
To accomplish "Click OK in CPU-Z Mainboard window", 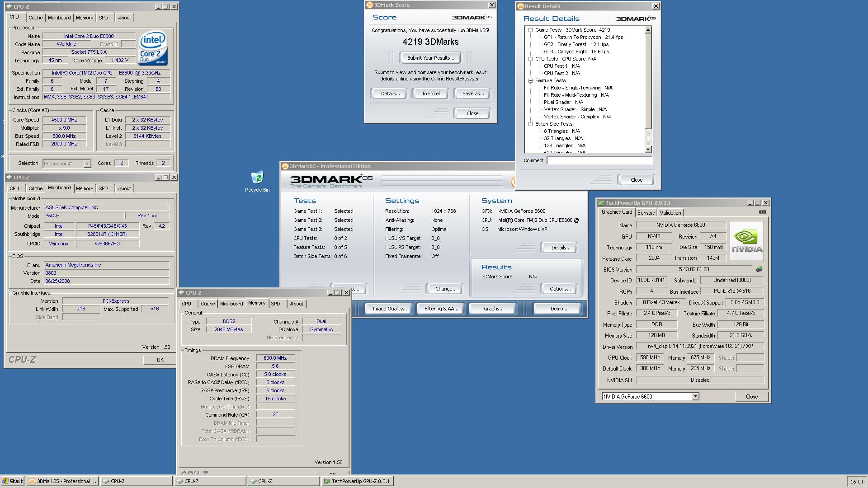I will tap(160, 360).
